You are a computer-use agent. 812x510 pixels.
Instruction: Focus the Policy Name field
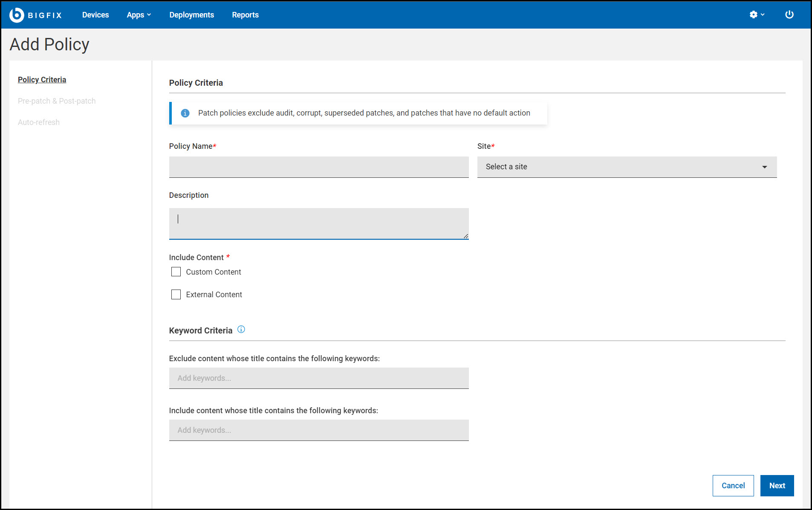point(318,167)
